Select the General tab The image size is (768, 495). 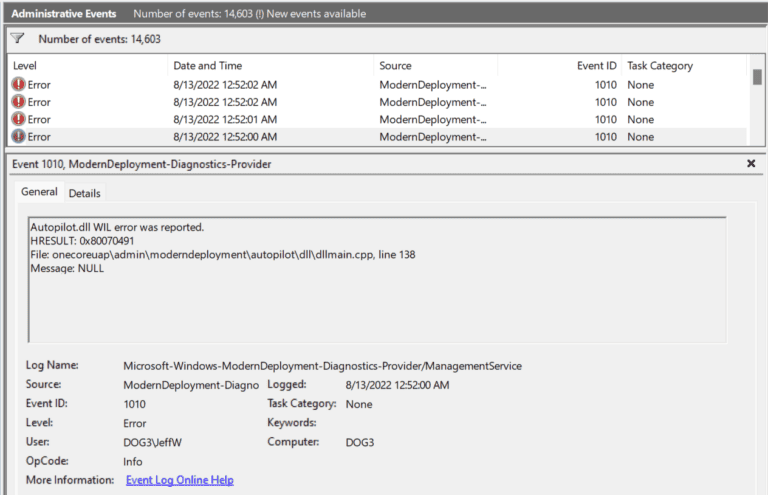pyautogui.click(x=39, y=192)
